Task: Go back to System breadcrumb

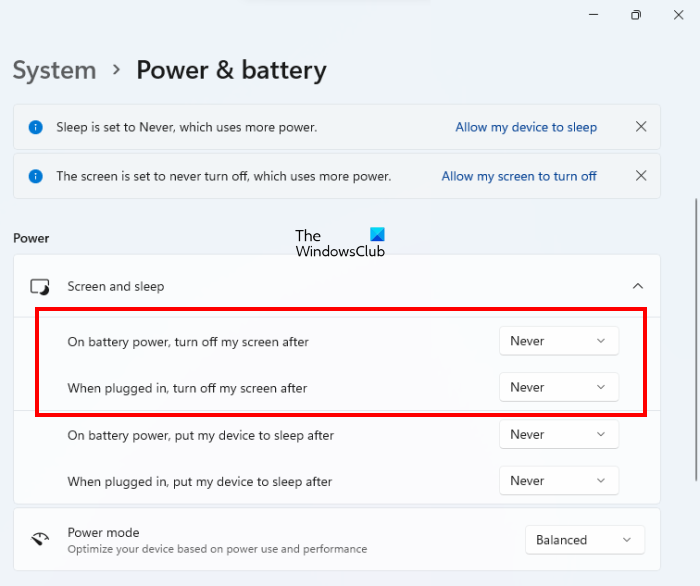Action: pos(54,70)
